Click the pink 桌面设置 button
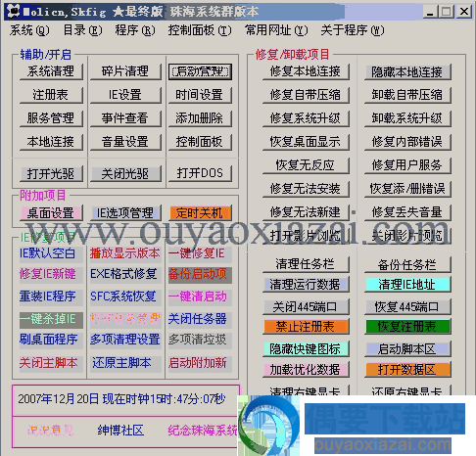This screenshot has height=456, width=476. click(x=51, y=213)
